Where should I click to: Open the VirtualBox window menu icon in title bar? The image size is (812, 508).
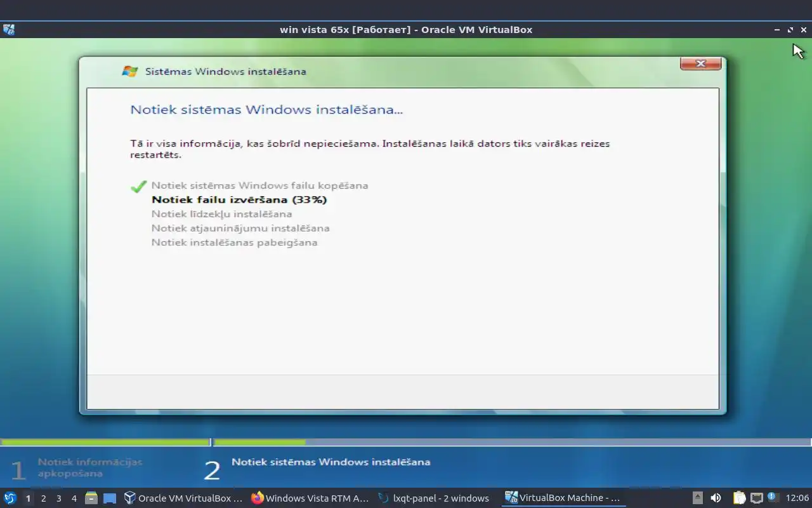coord(8,29)
